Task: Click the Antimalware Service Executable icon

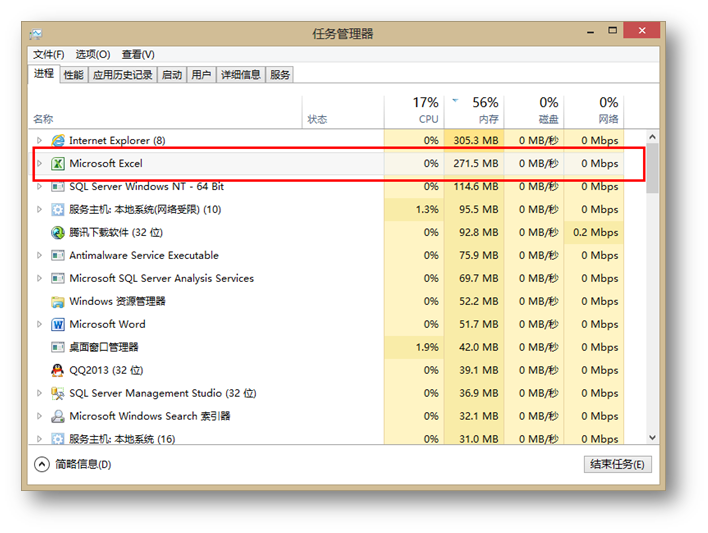Action: click(x=58, y=256)
